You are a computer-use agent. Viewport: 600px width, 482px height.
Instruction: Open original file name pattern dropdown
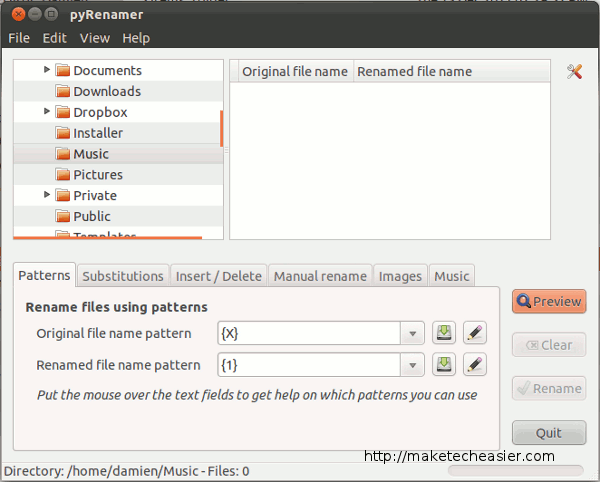click(x=412, y=333)
